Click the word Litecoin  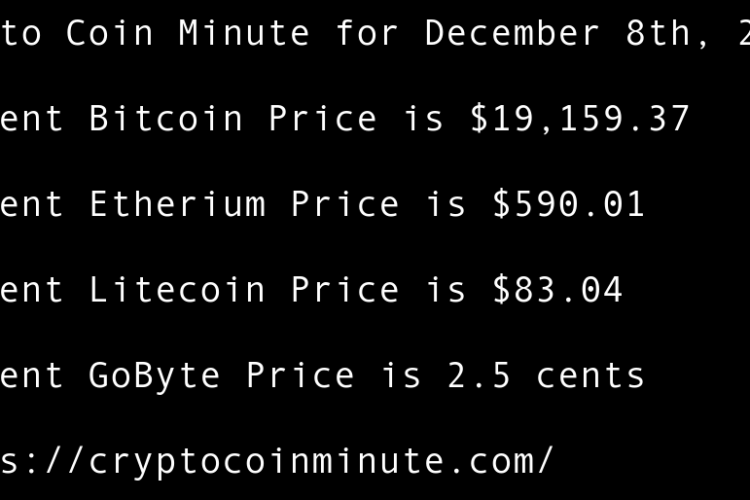click(x=177, y=290)
